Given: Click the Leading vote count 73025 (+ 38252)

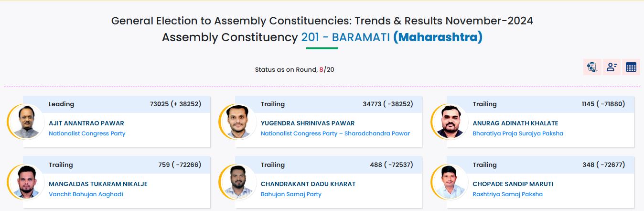Looking at the screenshot, I should pyautogui.click(x=175, y=104).
